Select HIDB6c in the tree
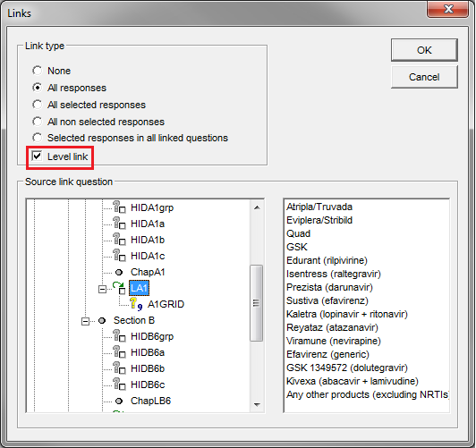 (148, 385)
